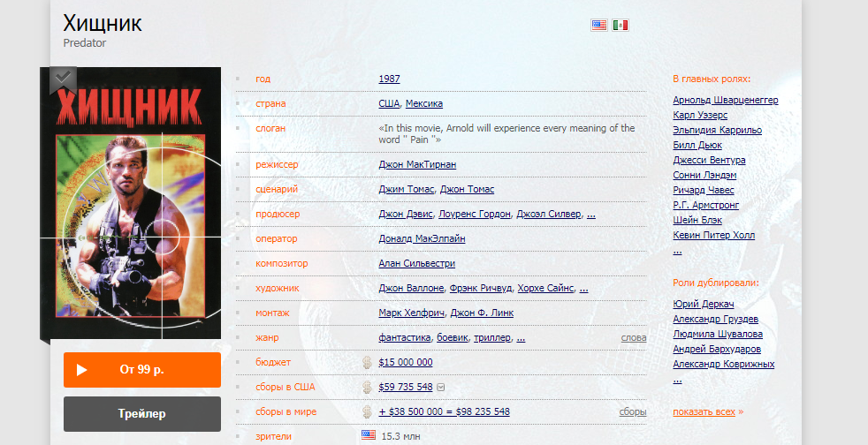Open editor Джон Ф. Линк link

[482, 313]
